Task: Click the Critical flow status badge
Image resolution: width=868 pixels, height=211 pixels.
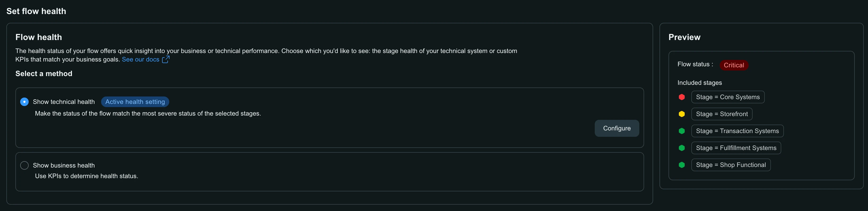Action: (734, 65)
